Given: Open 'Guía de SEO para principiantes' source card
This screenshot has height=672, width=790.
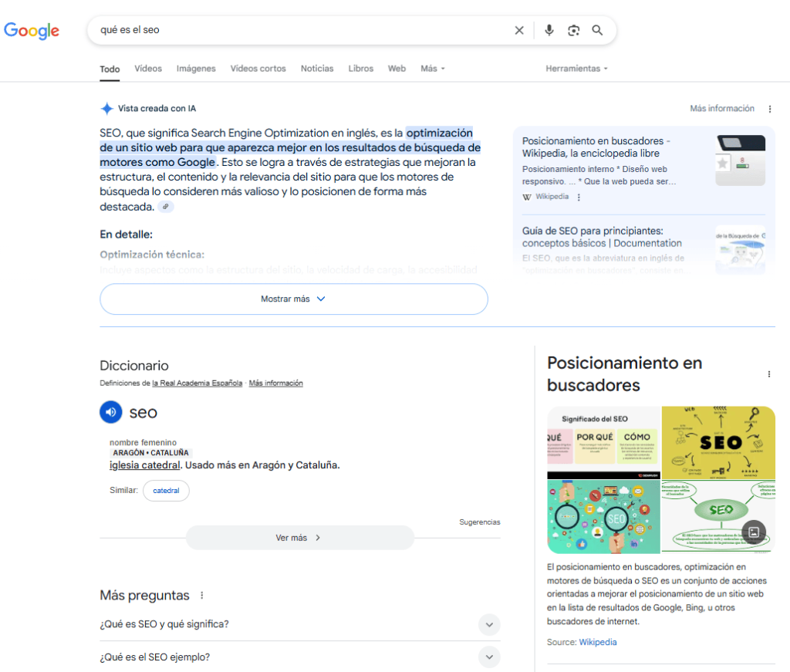Looking at the screenshot, I should [x=602, y=238].
